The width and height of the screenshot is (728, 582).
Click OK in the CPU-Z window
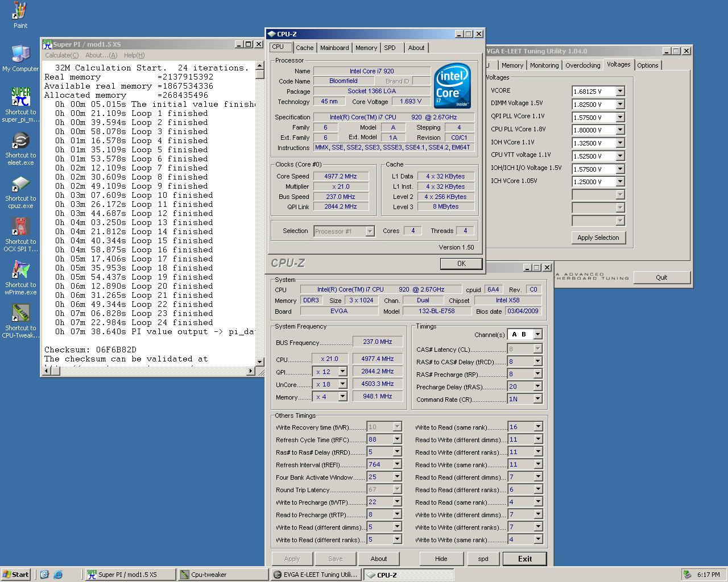pos(461,264)
